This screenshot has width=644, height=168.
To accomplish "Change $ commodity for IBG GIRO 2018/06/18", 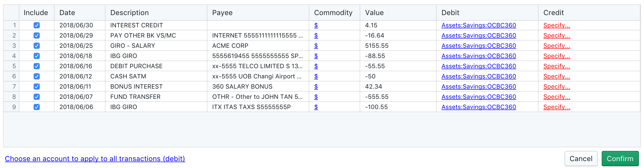I will (x=316, y=56).
